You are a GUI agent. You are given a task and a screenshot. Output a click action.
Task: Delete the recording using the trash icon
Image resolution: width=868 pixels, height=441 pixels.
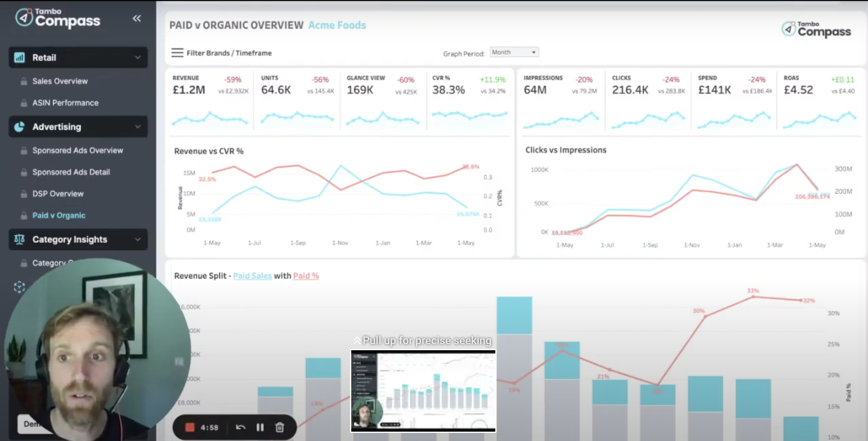point(280,427)
